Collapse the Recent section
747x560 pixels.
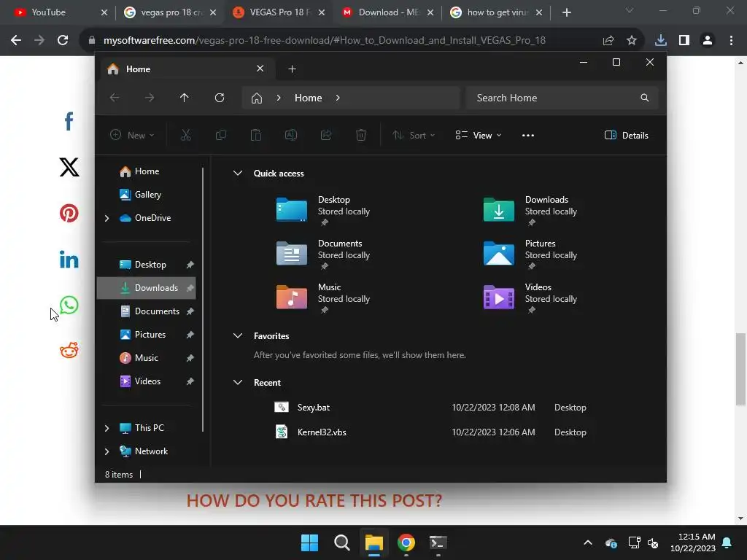point(238,382)
